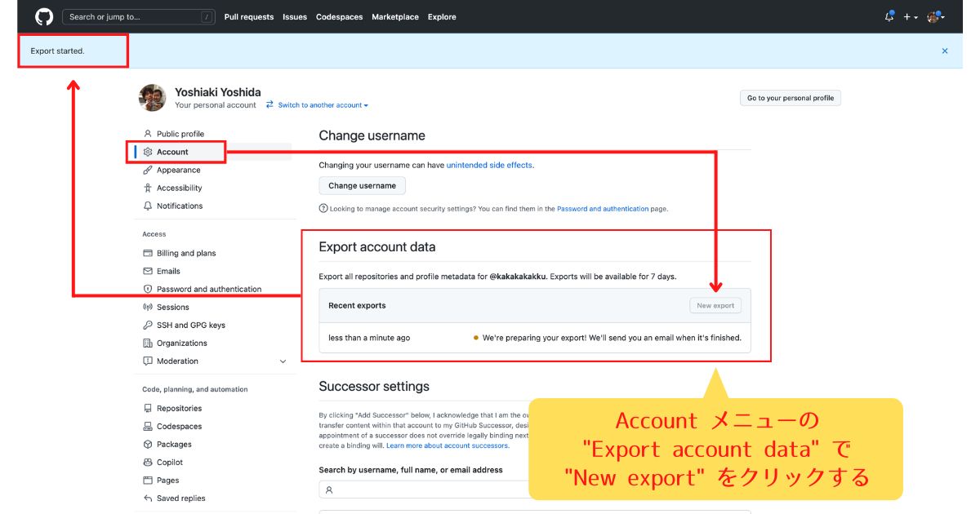Open the plus create-new dropdown
Viewport: 980px width, 514px height.
click(x=910, y=17)
